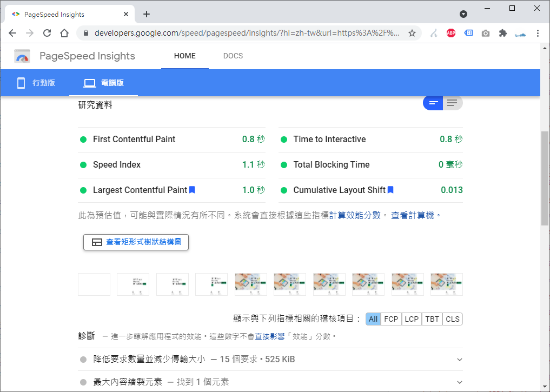Switch to compact metrics view toggle

tap(433, 103)
